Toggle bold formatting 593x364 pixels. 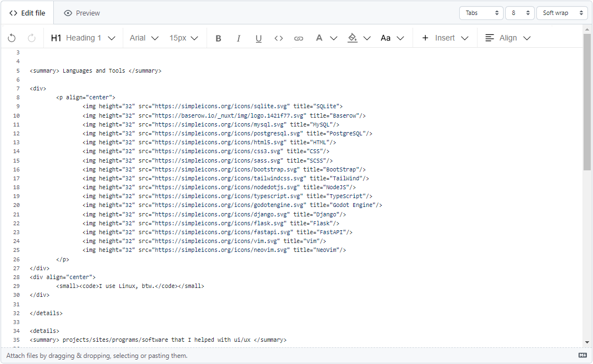coord(218,38)
